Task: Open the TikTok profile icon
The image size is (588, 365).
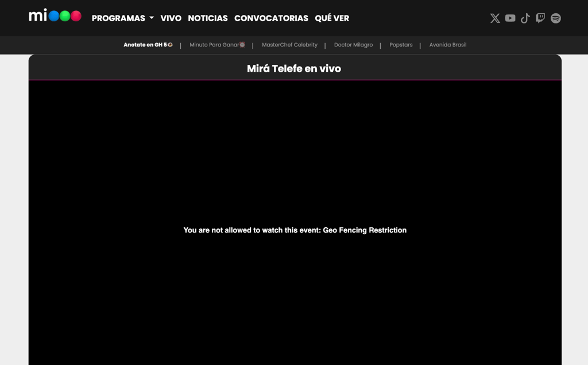Action: coord(525,18)
